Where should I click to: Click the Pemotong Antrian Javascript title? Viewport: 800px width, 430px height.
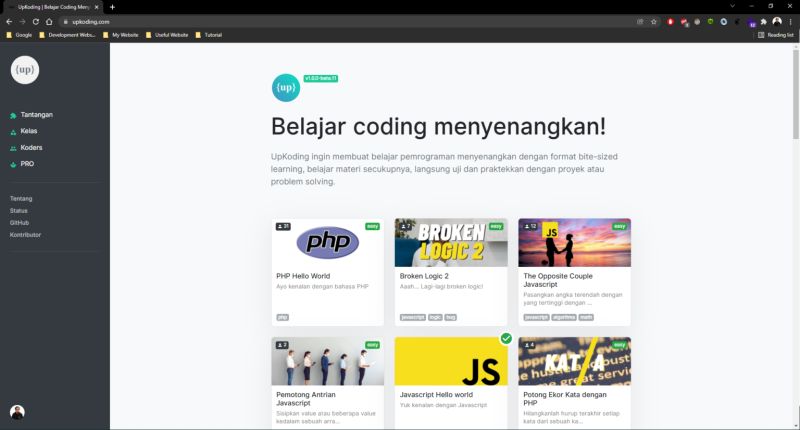click(306, 399)
